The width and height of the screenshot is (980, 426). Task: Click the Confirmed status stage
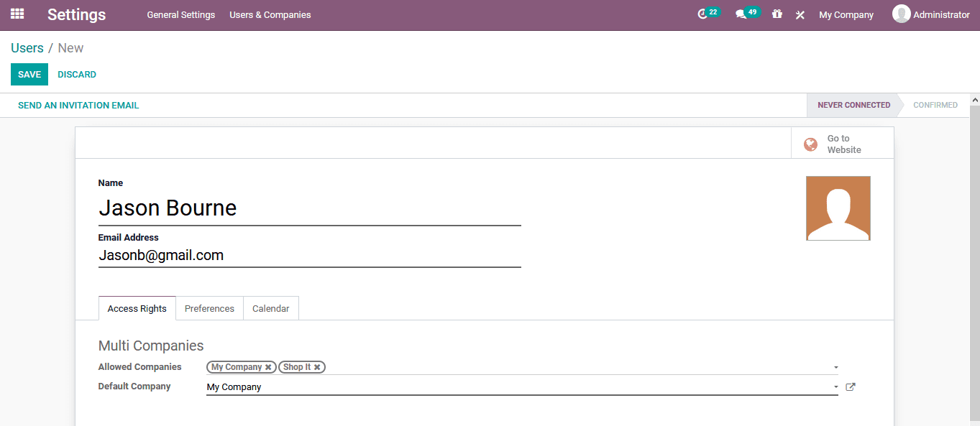point(935,105)
